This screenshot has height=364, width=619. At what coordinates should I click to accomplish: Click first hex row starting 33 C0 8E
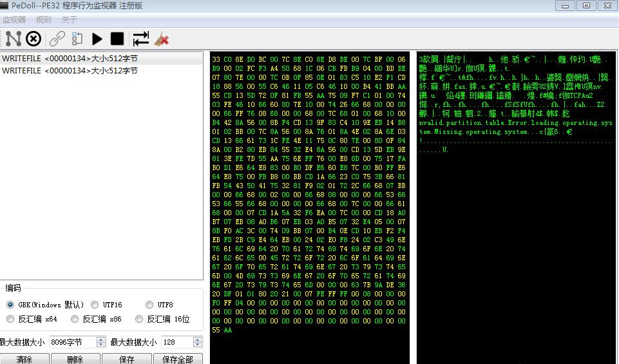click(x=309, y=59)
